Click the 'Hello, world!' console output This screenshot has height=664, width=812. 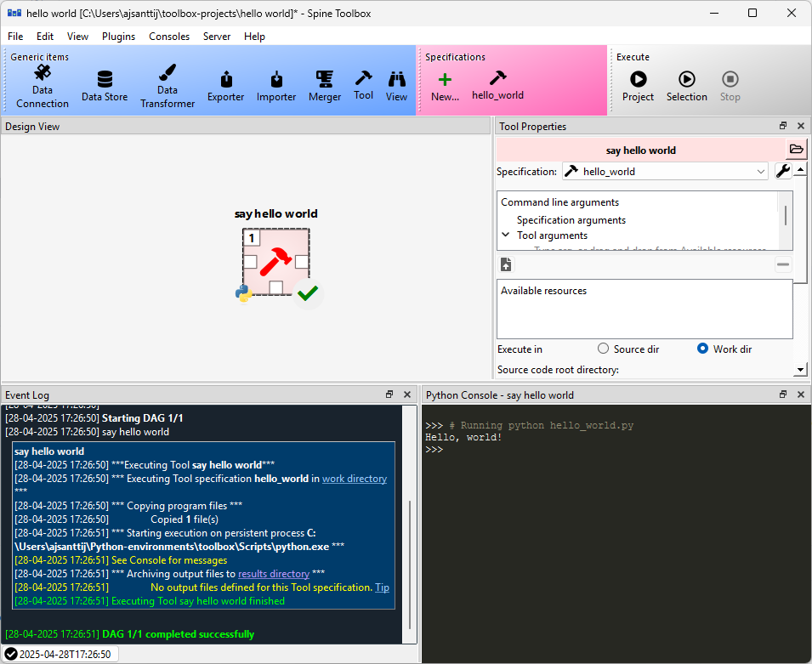pyautogui.click(x=463, y=437)
